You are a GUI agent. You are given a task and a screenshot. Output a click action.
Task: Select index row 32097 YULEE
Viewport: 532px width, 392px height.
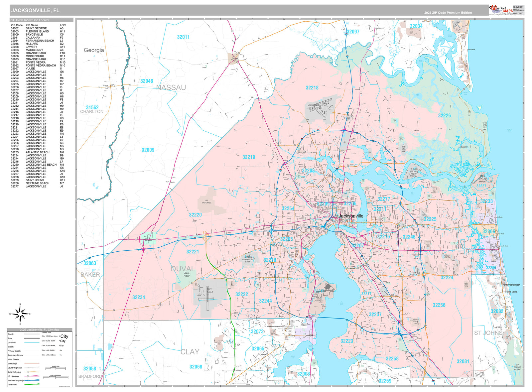(x=38, y=69)
